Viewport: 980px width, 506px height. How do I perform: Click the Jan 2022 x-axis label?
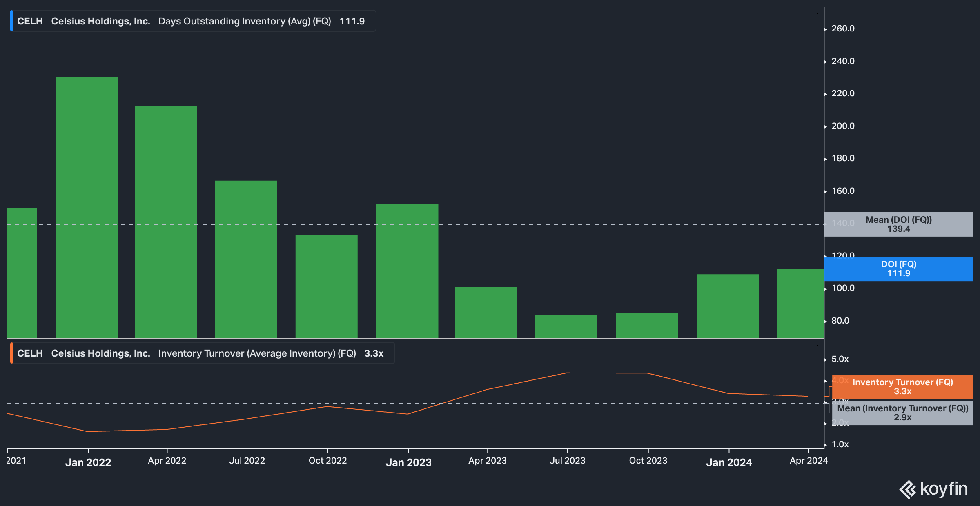[88, 462]
